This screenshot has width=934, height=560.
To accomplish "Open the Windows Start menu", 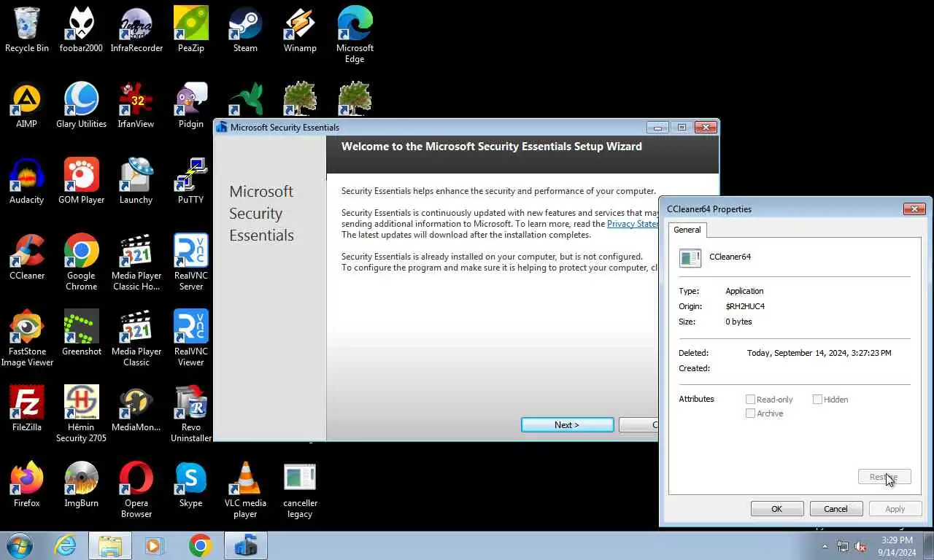I will tap(18, 545).
